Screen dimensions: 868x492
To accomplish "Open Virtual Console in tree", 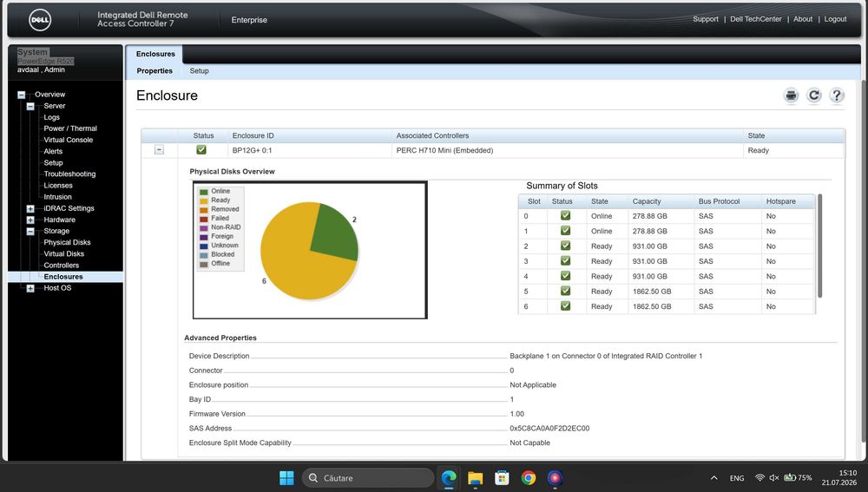I will [68, 140].
